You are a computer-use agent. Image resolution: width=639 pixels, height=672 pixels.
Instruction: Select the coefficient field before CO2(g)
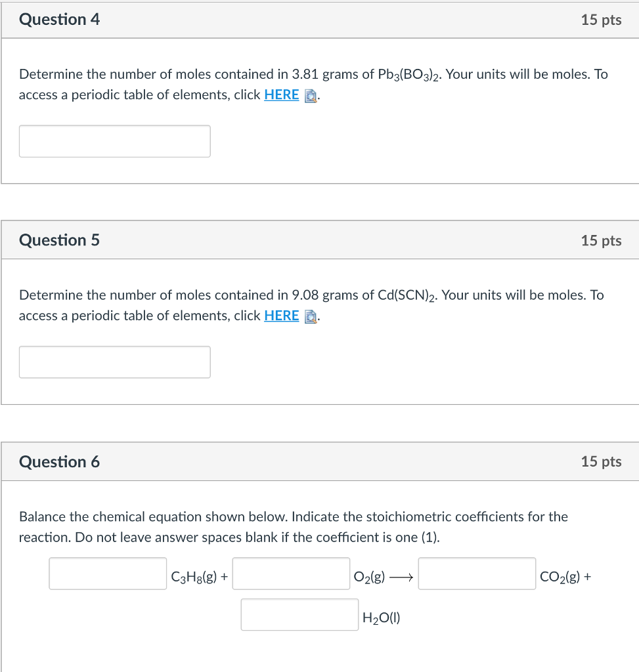[x=477, y=574]
